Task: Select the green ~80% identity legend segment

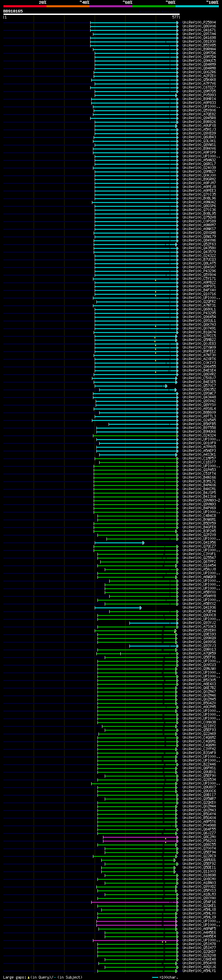Action: 154,6
